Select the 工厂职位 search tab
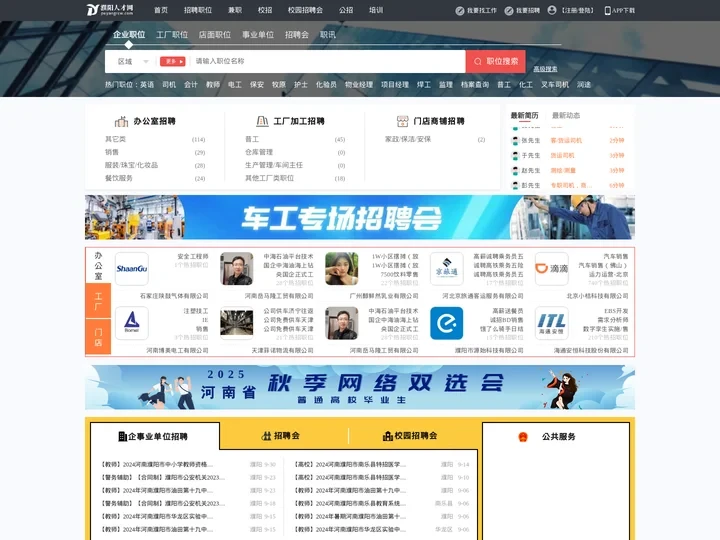Image resolution: width=720 pixels, height=540 pixels. [x=172, y=34]
